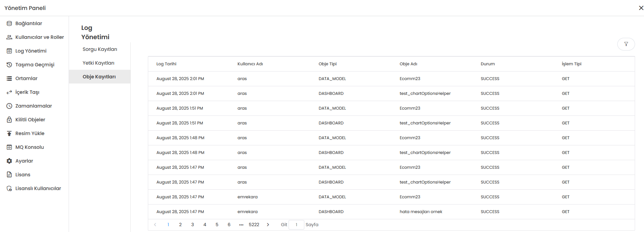The image size is (644, 232).
Task: Click the Resim Yükle upload icon
Action: tap(9, 133)
